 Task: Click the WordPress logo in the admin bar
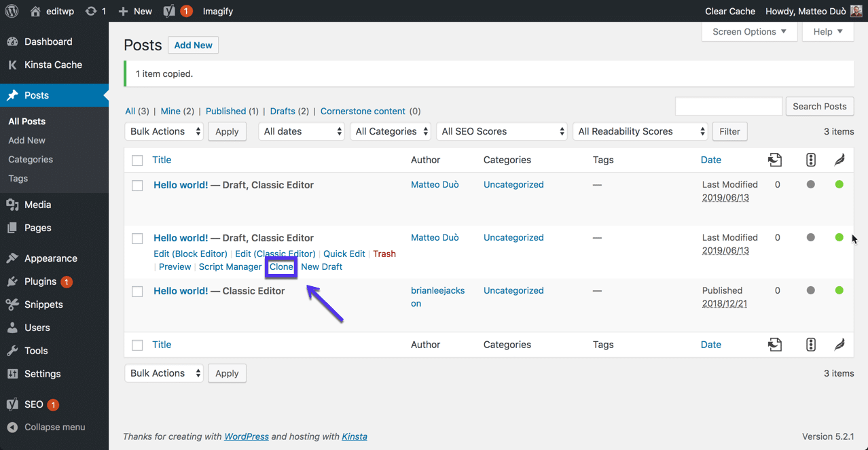tap(12, 11)
